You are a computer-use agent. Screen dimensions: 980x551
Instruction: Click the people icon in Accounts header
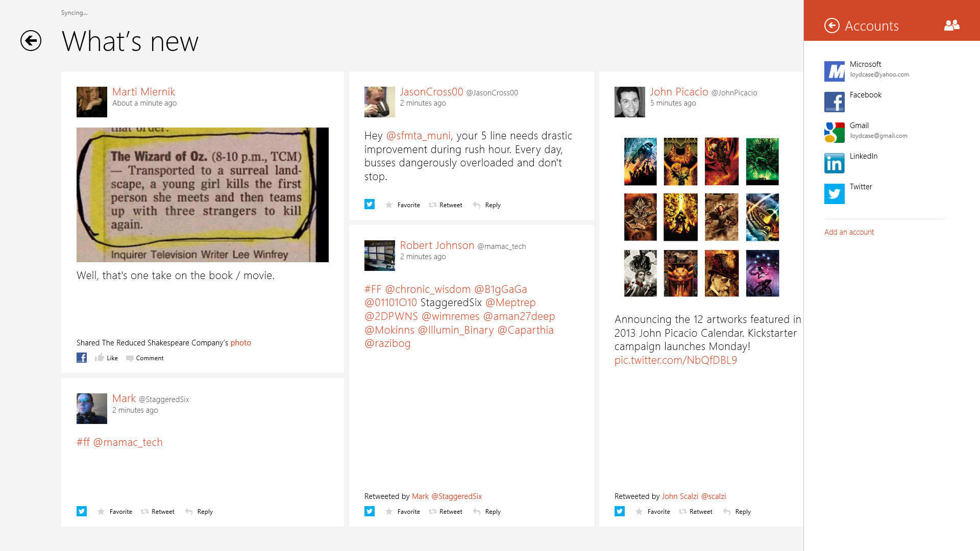pos(951,25)
